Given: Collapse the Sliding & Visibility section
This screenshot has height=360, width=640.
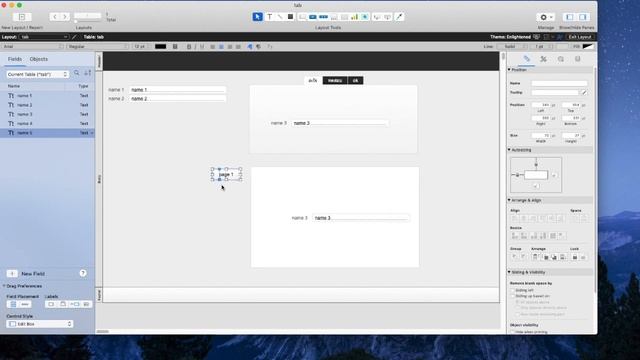Looking at the screenshot, I should tap(509, 272).
